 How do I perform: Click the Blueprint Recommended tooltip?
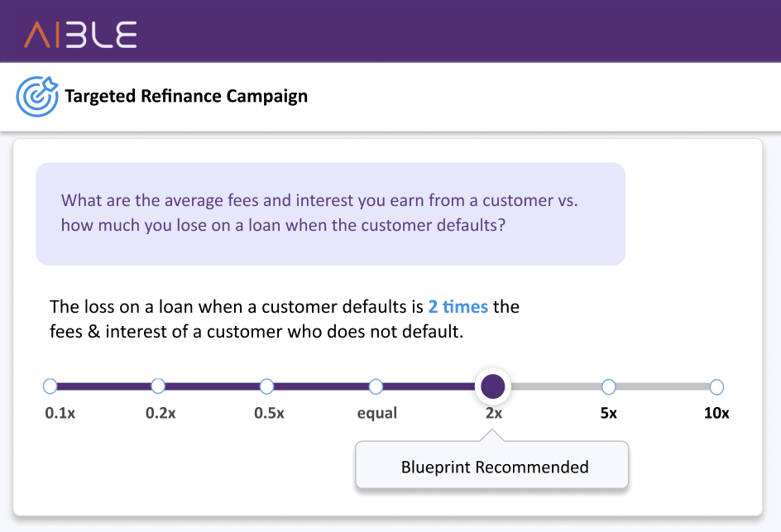tap(491, 465)
